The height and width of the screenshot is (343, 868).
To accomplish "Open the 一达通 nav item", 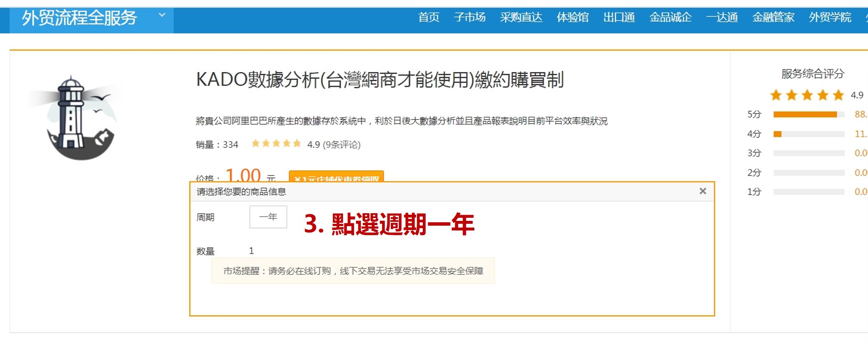I will pyautogui.click(x=722, y=18).
